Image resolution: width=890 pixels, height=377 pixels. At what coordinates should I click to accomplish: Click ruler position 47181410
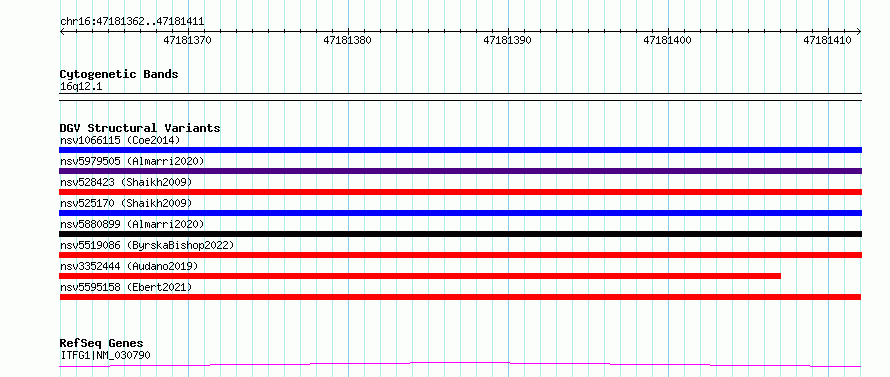pos(828,40)
